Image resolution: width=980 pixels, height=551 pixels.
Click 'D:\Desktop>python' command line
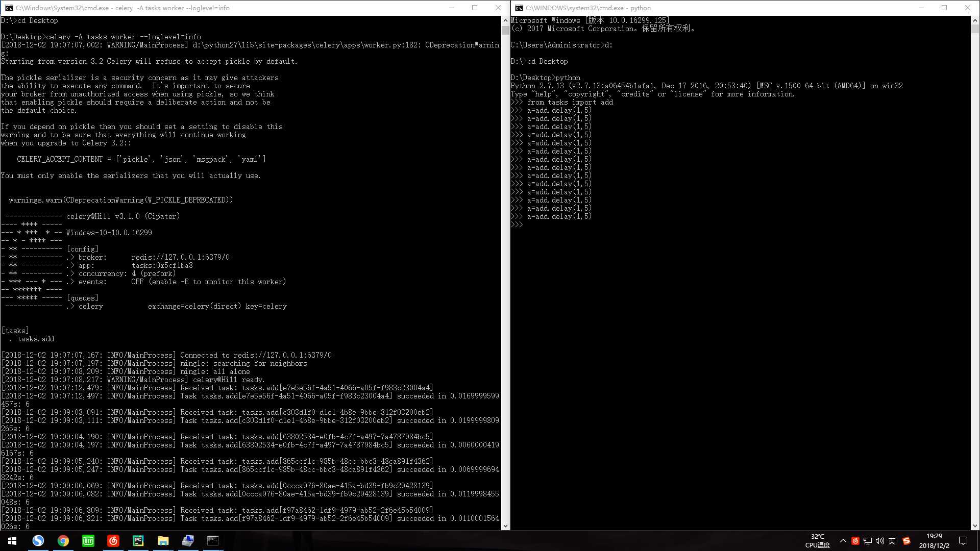click(x=546, y=78)
